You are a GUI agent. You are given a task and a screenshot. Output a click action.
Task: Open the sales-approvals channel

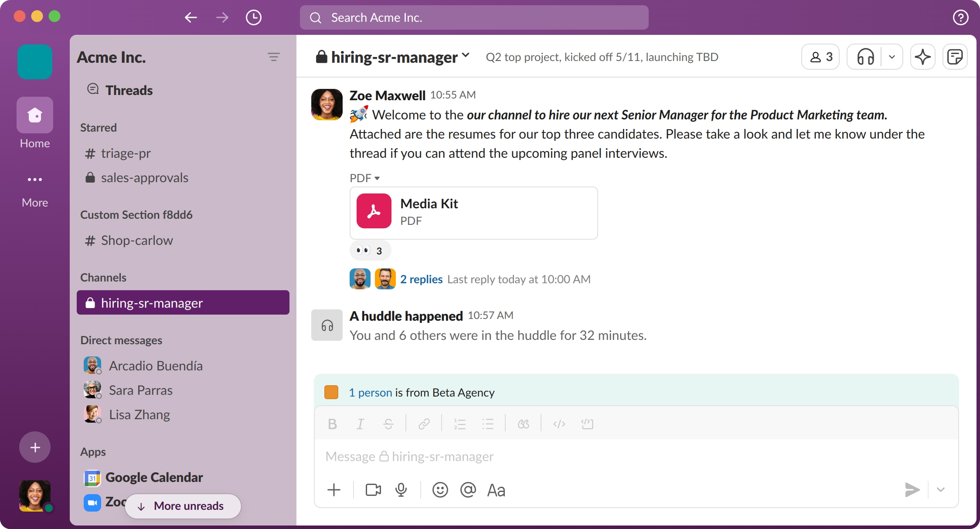pos(183,178)
